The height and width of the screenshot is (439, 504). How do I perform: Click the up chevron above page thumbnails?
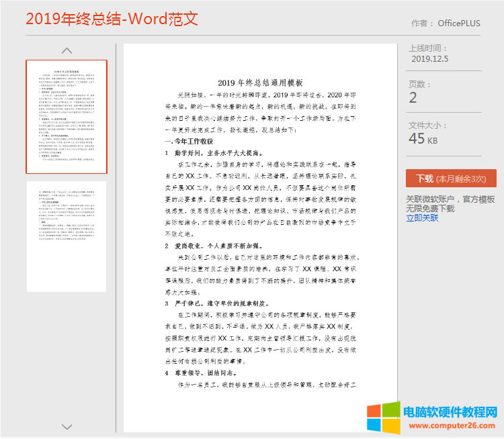(x=67, y=50)
